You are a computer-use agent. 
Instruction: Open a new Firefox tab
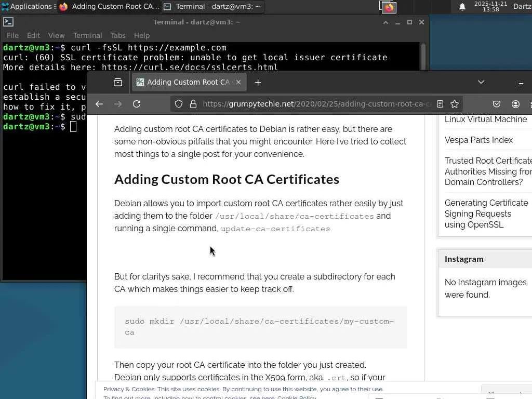point(258,83)
